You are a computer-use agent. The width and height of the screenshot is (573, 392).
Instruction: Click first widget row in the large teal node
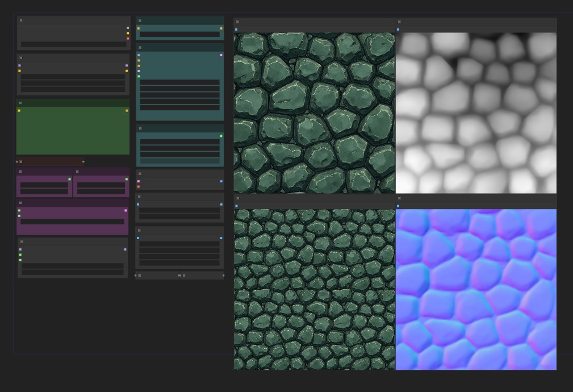pos(179,82)
